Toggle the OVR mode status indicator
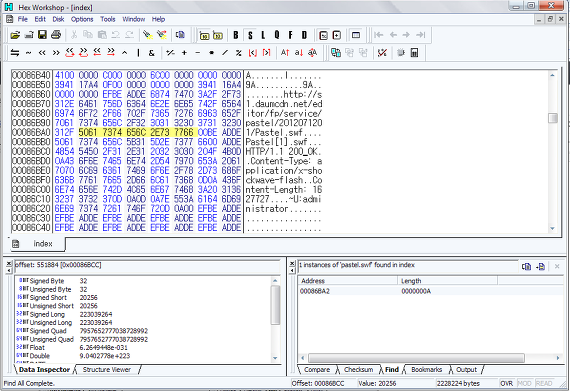Viewport: 570px width, 391px height. coord(506,383)
